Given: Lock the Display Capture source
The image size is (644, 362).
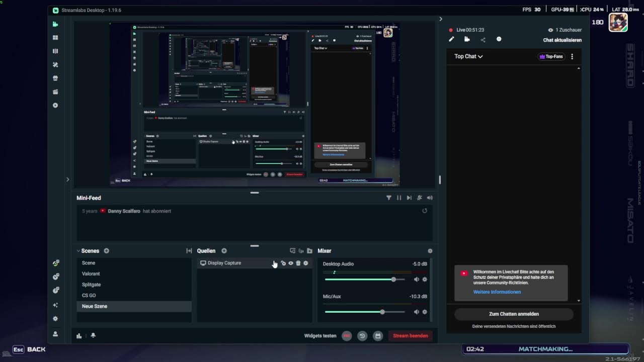Looking at the screenshot, I should [283, 263].
